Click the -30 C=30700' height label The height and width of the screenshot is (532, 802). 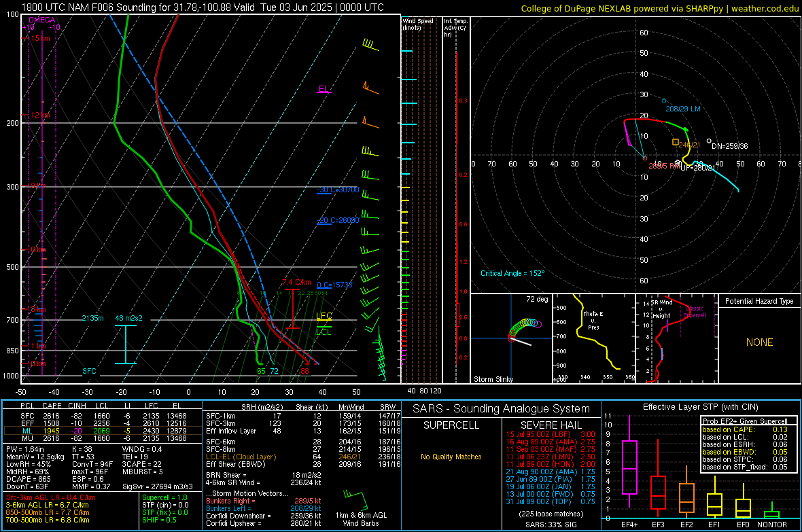point(338,190)
